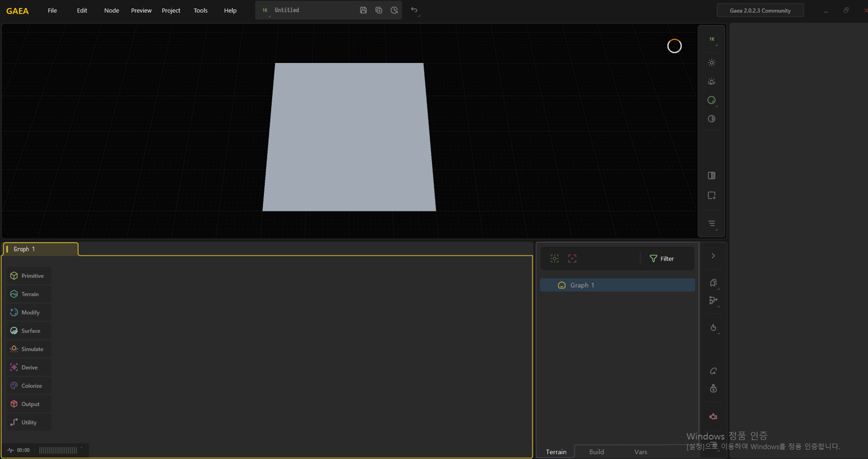868x459 pixels.
Task: Select Graph 1 in the graph list
Action: pos(617,285)
